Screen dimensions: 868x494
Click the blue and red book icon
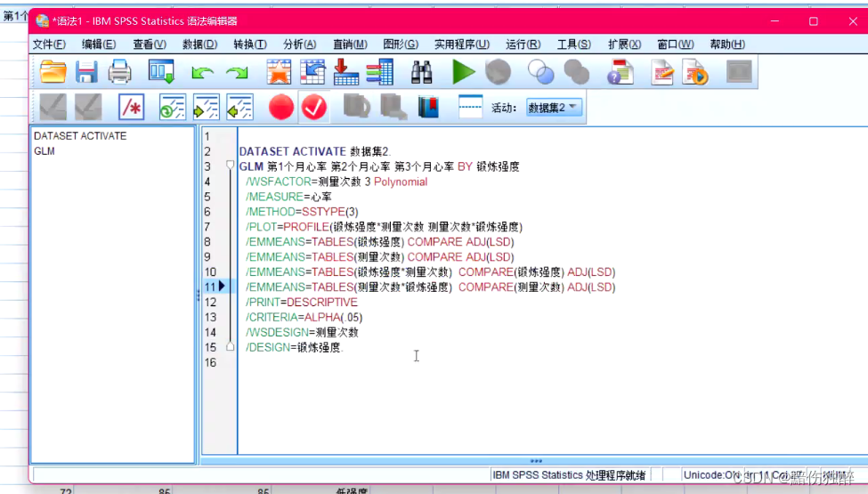click(x=428, y=107)
